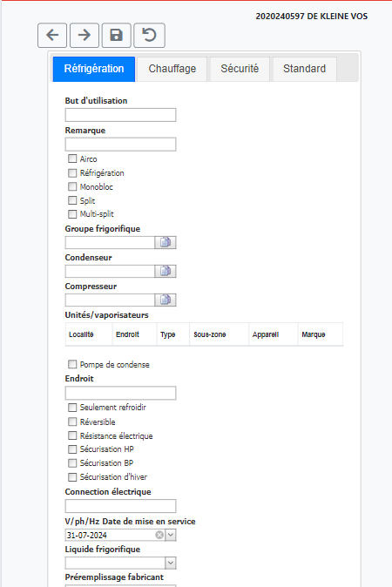
Task: Toggle the Réversible checkbox
Action: click(x=72, y=422)
